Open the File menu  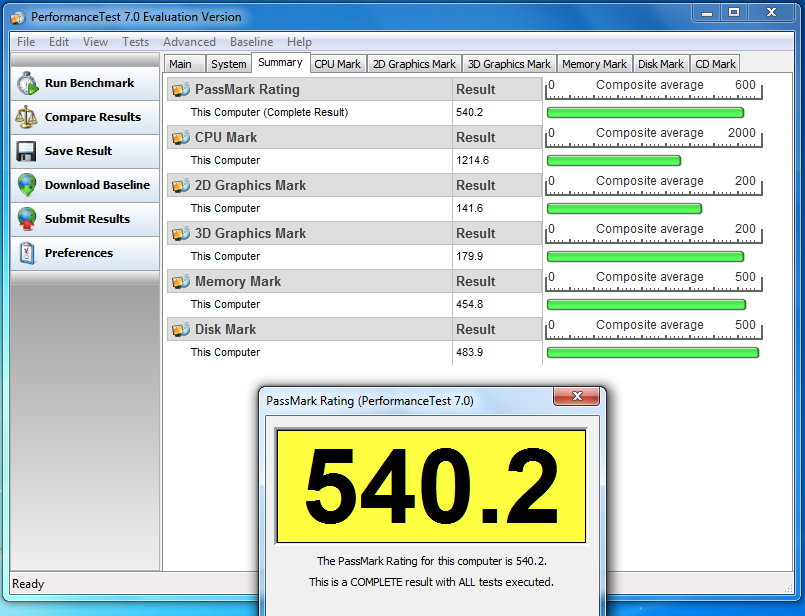(x=26, y=42)
